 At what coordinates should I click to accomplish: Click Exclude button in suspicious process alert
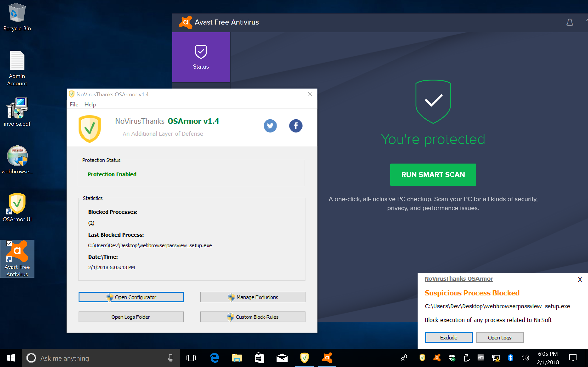coord(449,337)
